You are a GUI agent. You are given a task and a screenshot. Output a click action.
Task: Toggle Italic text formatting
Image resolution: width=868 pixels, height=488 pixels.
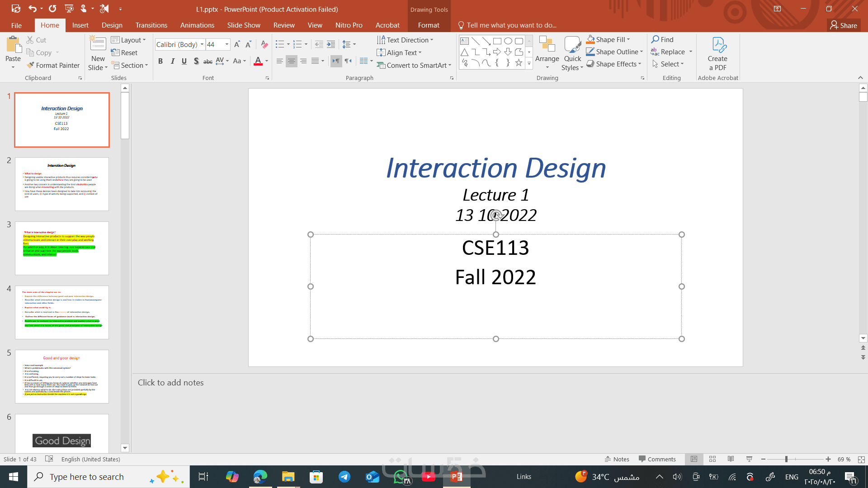tap(172, 61)
